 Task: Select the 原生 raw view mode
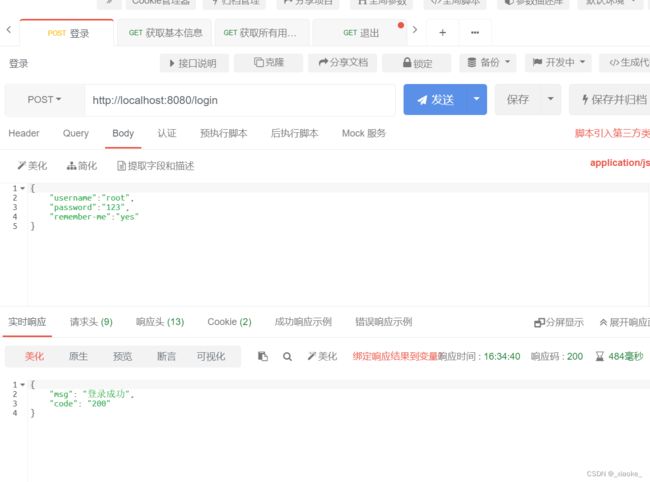(x=78, y=356)
